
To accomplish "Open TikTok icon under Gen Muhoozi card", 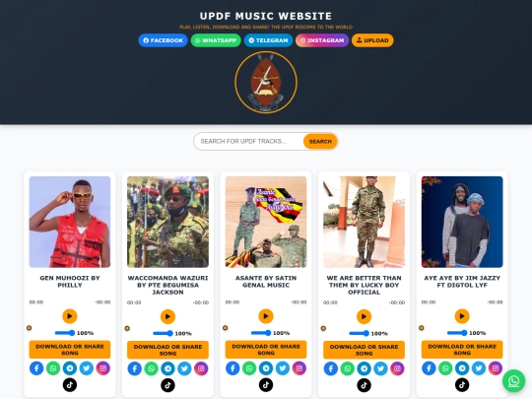I will click(70, 385).
